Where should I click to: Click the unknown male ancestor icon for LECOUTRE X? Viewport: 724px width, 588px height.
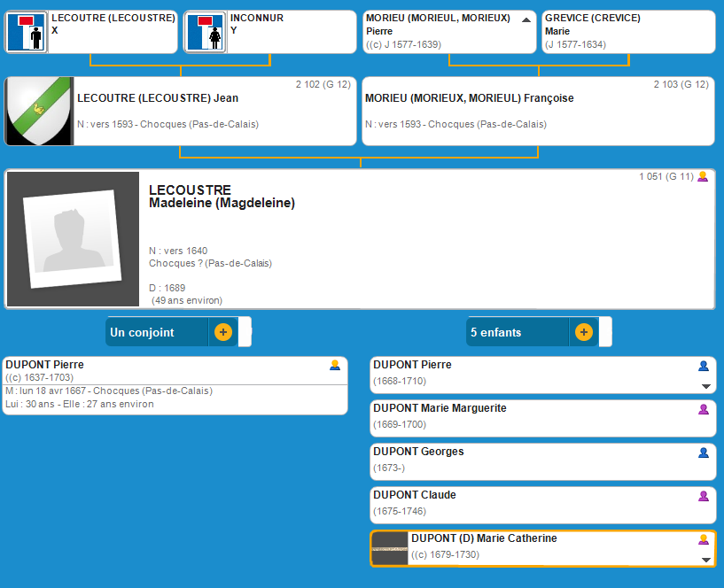point(27,33)
